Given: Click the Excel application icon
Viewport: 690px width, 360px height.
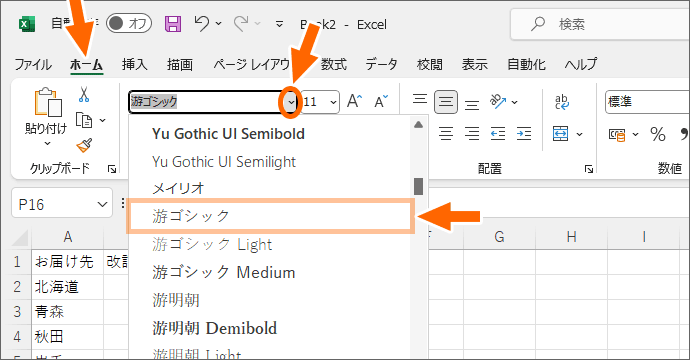Looking at the screenshot, I should [x=26, y=24].
